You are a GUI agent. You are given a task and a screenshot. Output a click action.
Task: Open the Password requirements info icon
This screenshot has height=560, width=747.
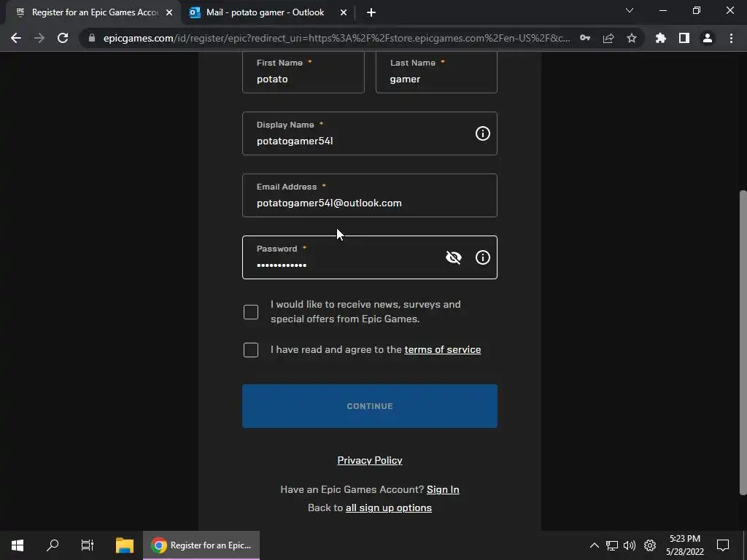483,257
